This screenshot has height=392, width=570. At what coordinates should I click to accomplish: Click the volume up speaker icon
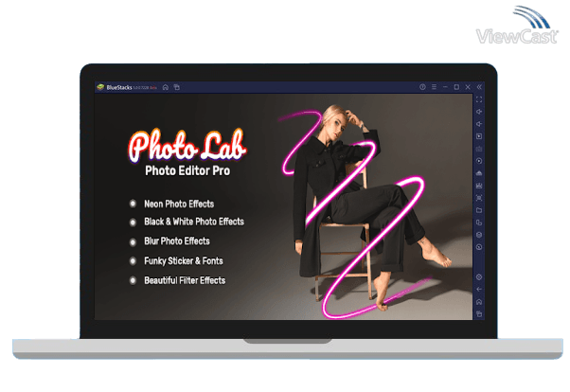click(x=479, y=112)
